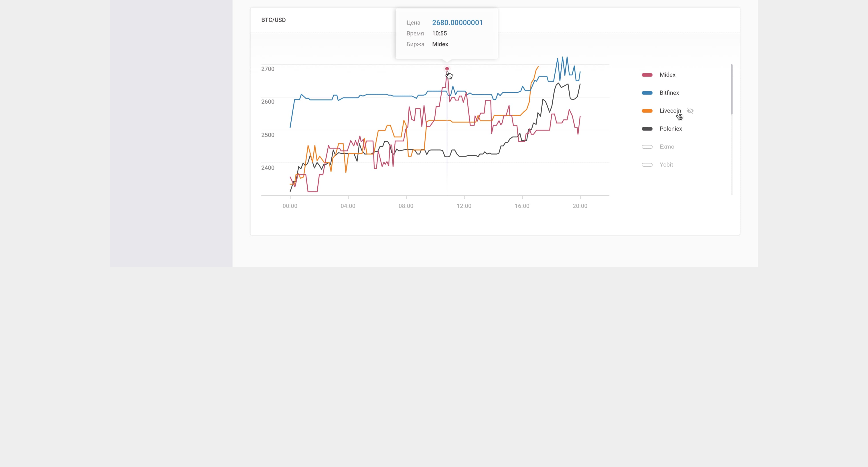
Task: Click the legend list scrollbar thumb
Action: point(732,89)
